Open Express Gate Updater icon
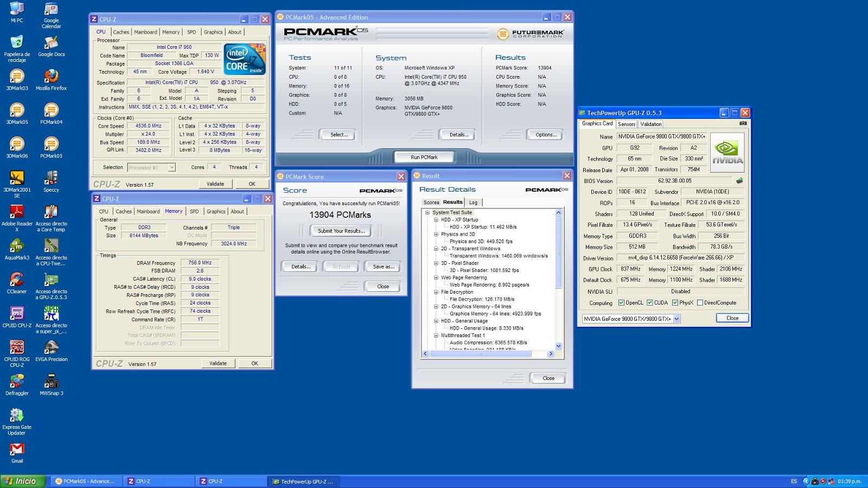 [x=17, y=422]
